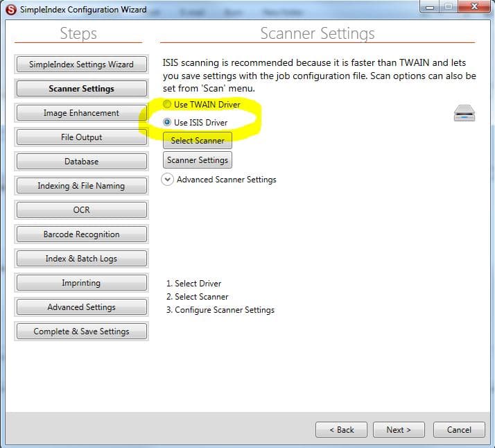Open the Scanner Settings step in sidebar

pyautogui.click(x=81, y=89)
